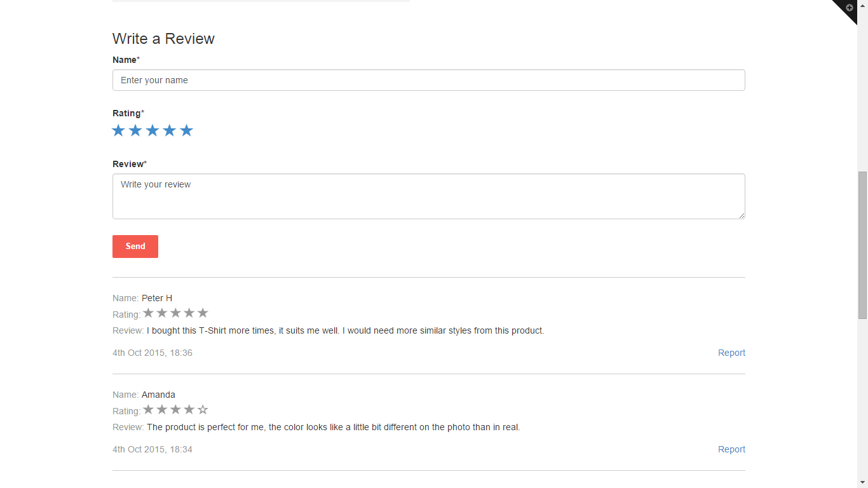Screen dimensions: 868x488
Task: Click Peter H's review date 18:36
Action: click(x=153, y=353)
